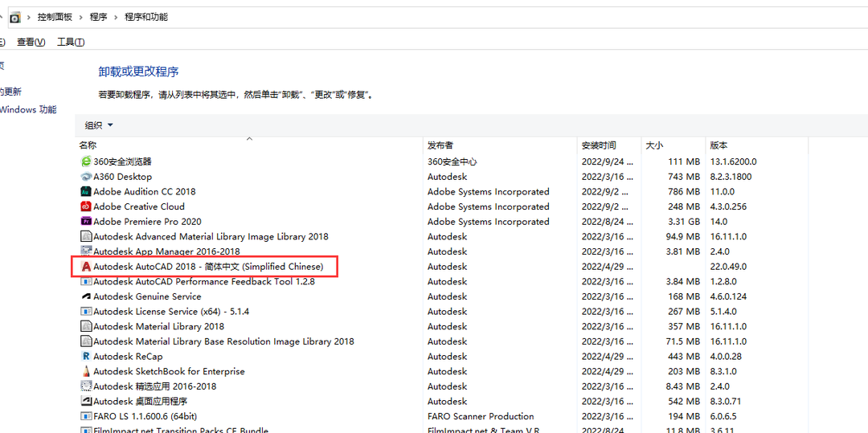Screen dimensions: 868x433
Task: Click the Autodesk SketchBook for Enterprise icon
Action: coord(86,371)
